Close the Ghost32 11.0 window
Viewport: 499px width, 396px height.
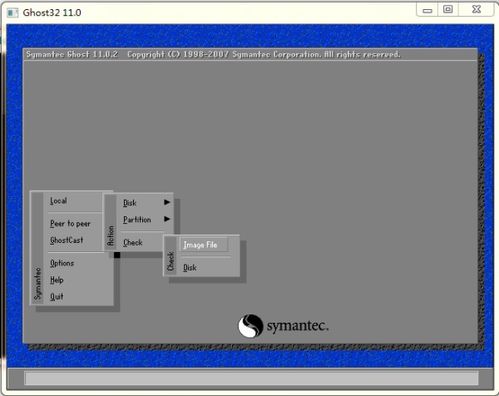click(477, 10)
